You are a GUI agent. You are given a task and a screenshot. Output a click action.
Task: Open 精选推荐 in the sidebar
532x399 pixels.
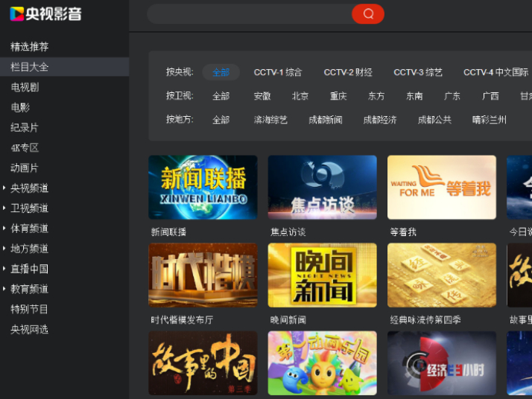(x=30, y=46)
